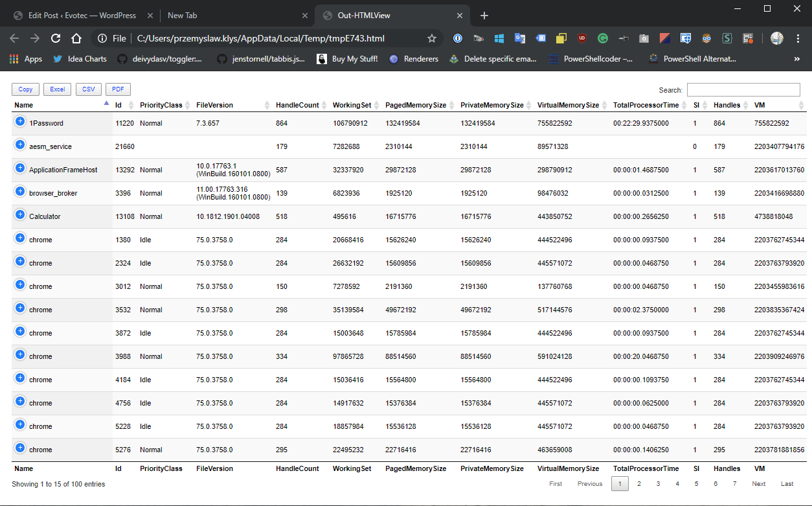Click the 1Password extension icon
Image resolution: width=812 pixels, height=506 pixels.
[458, 38]
